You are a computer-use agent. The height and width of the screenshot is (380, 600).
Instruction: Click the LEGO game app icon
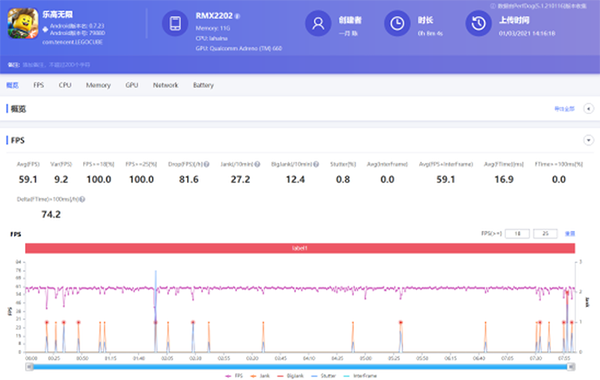coord(23,23)
